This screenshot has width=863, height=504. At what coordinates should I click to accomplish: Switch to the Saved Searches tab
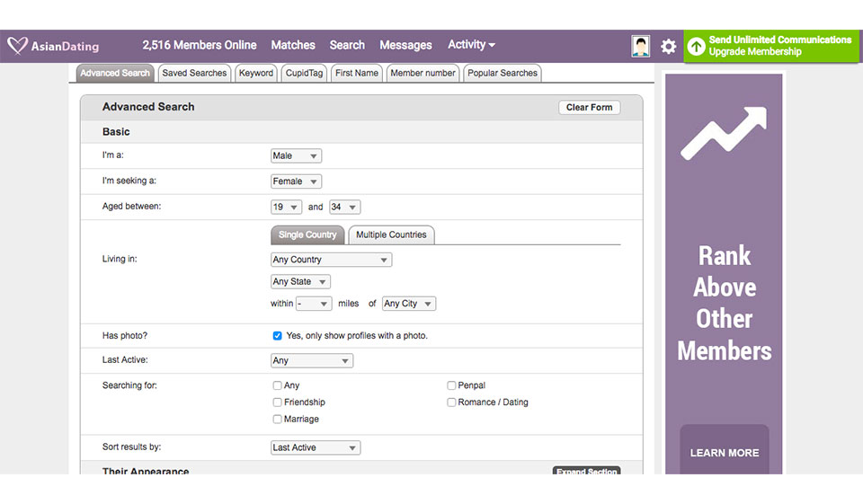(194, 74)
